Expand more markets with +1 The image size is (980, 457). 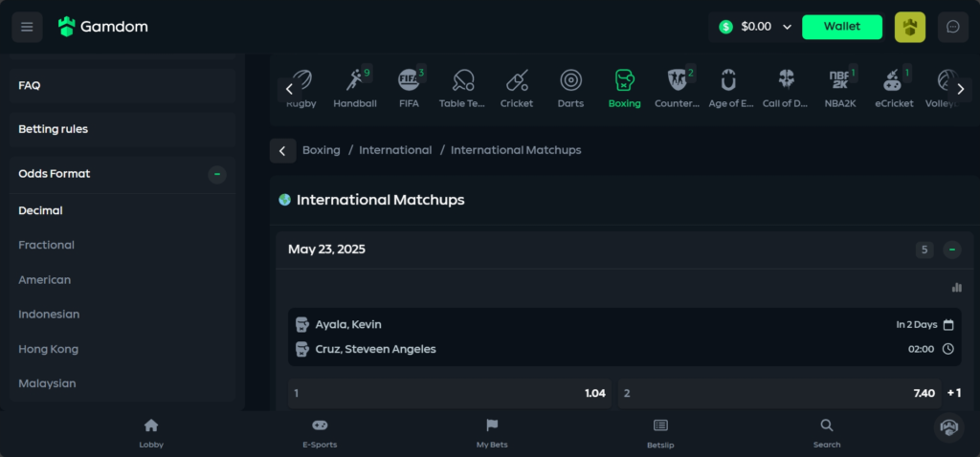[x=954, y=393]
